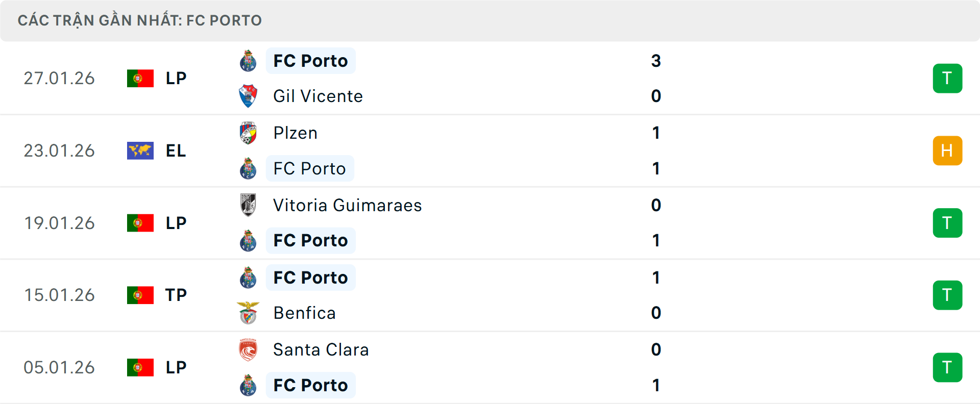Click the date 05.01.26
Image resolution: width=980 pixels, height=404 pixels.
[x=59, y=367]
